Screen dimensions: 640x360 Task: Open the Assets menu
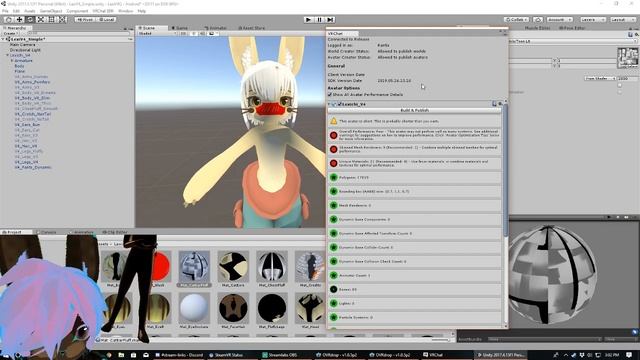click(x=30, y=11)
